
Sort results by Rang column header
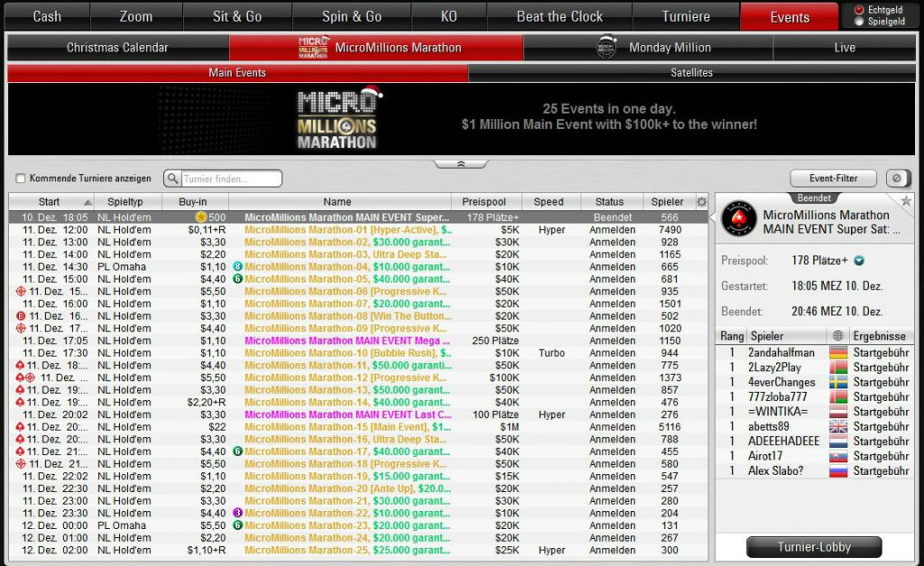click(x=731, y=336)
